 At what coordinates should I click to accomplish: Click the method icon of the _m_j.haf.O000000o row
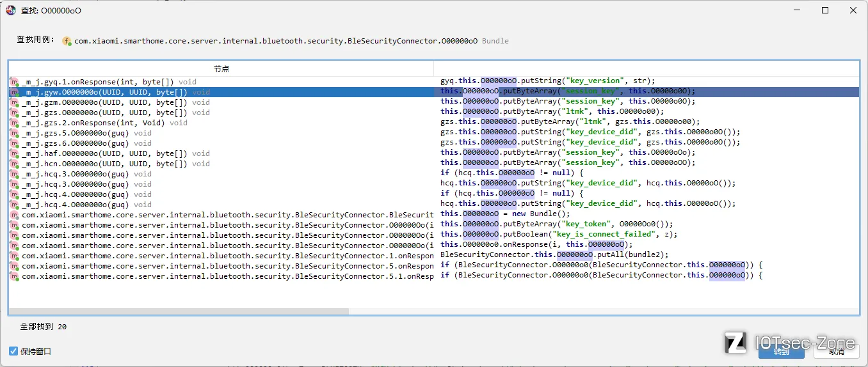(x=14, y=153)
